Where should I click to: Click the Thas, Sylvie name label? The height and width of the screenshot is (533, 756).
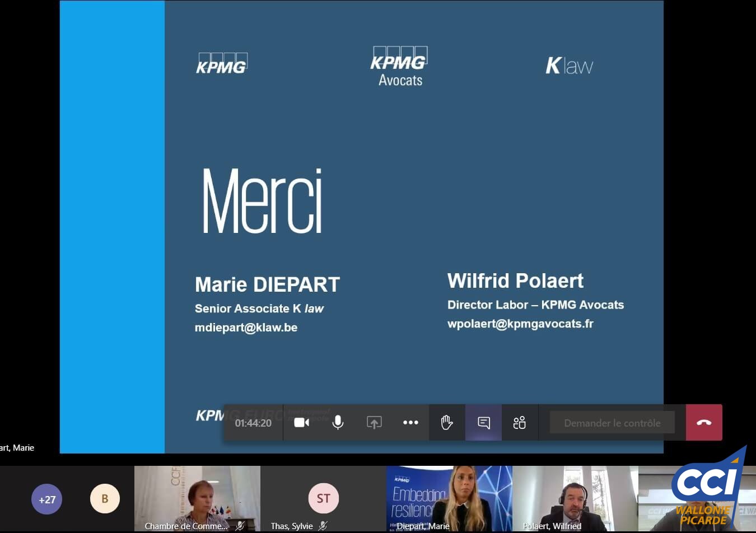click(x=292, y=526)
